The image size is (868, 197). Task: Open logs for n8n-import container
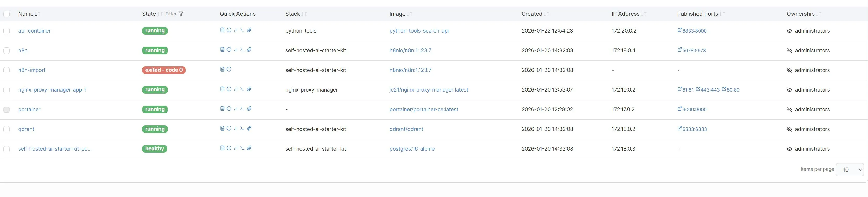(222, 69)
